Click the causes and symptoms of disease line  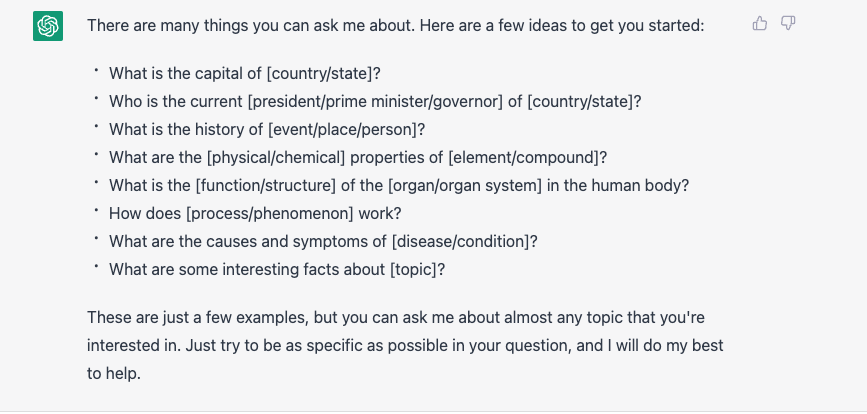tap(323, 242)
